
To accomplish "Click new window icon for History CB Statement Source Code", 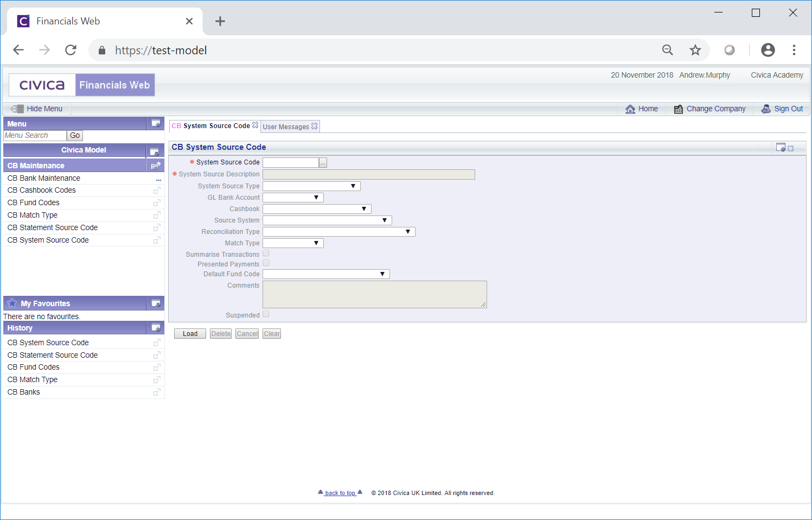I will (157, 356).
